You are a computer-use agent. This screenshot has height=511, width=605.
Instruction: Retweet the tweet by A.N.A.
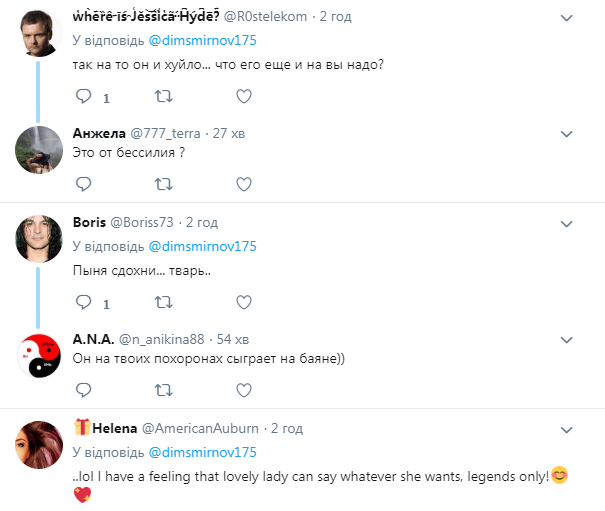point(163,390)
